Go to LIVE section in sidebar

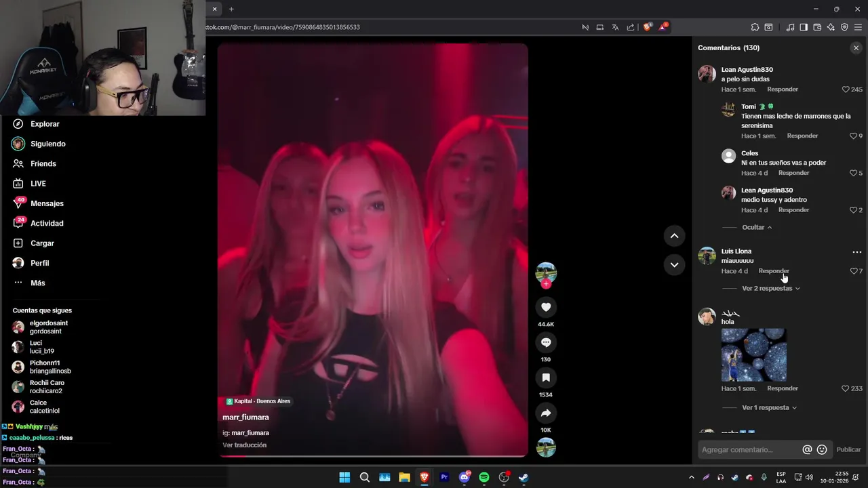pyautogui.click(x=38, y=184)
